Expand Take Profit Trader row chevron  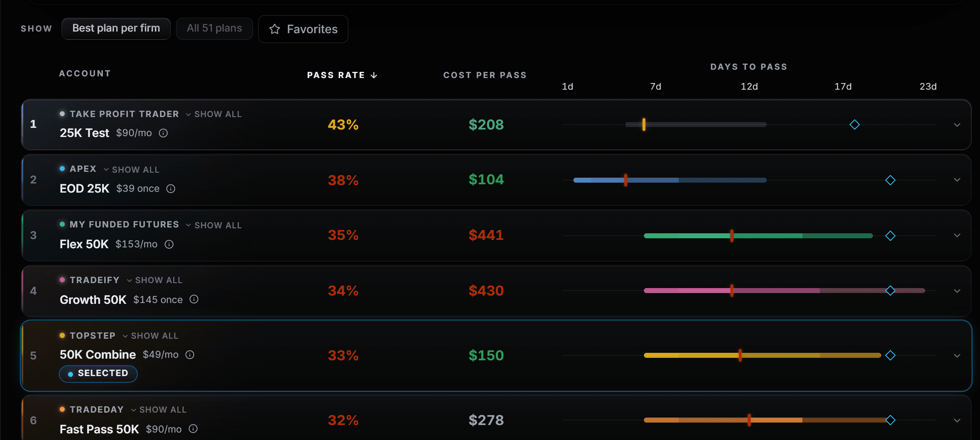coord(957,125)
